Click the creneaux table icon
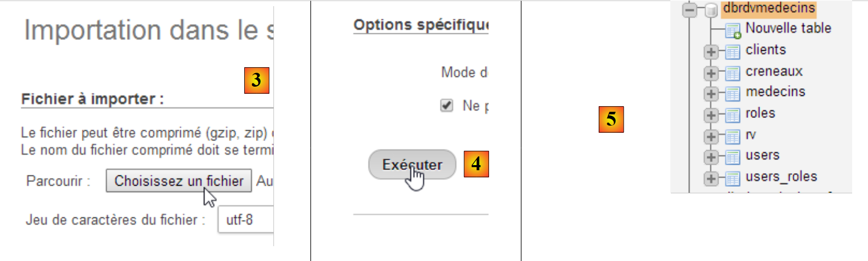This screenshot has width=868, height=261. click(x=733, y=73)
